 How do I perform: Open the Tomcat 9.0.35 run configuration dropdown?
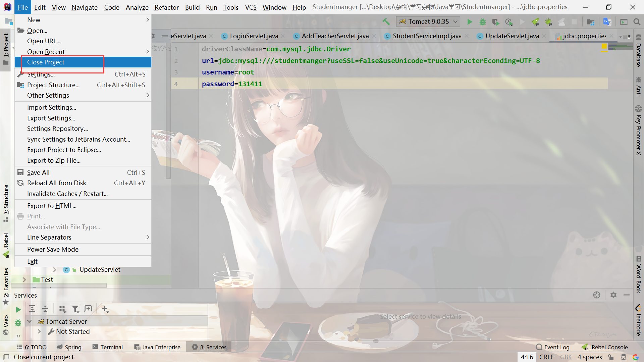(428, 22)
